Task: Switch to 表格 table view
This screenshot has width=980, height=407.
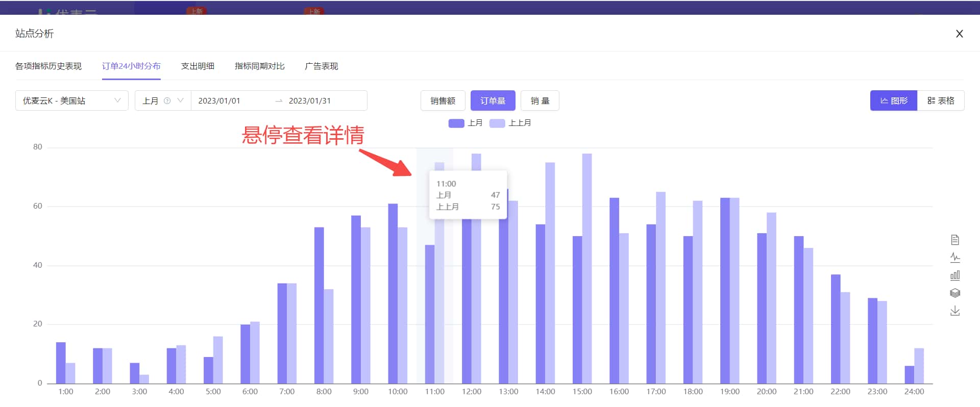Action: point(941,100)
